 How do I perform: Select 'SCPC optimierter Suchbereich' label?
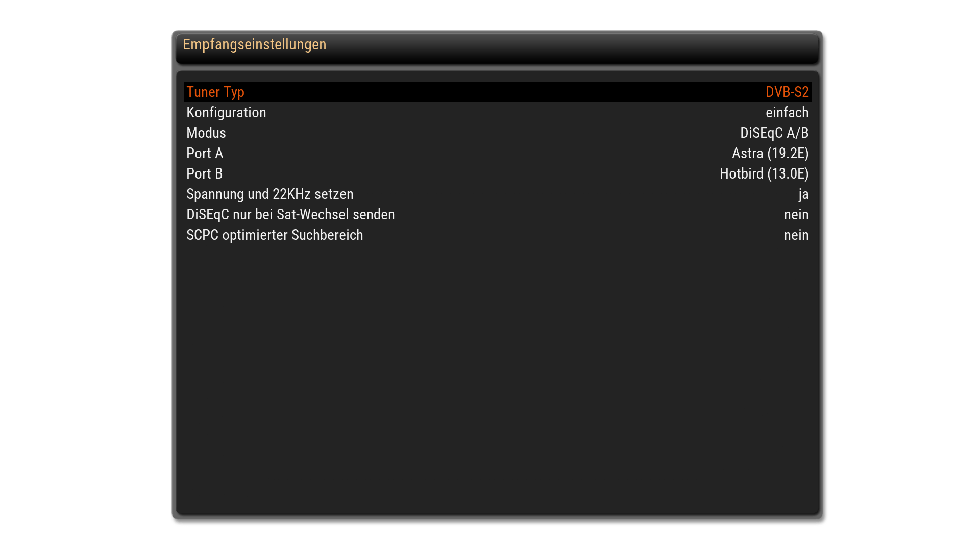(275, 235)
